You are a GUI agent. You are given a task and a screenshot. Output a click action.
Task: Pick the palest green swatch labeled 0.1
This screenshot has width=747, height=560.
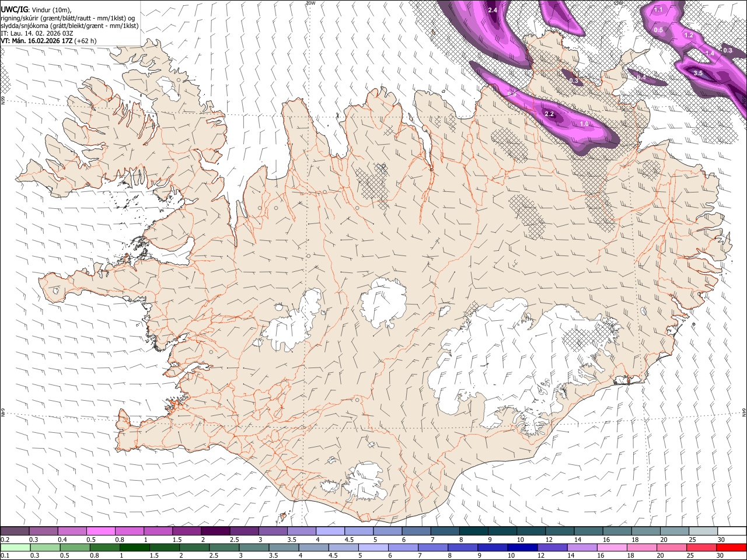[x=15, y=547]
